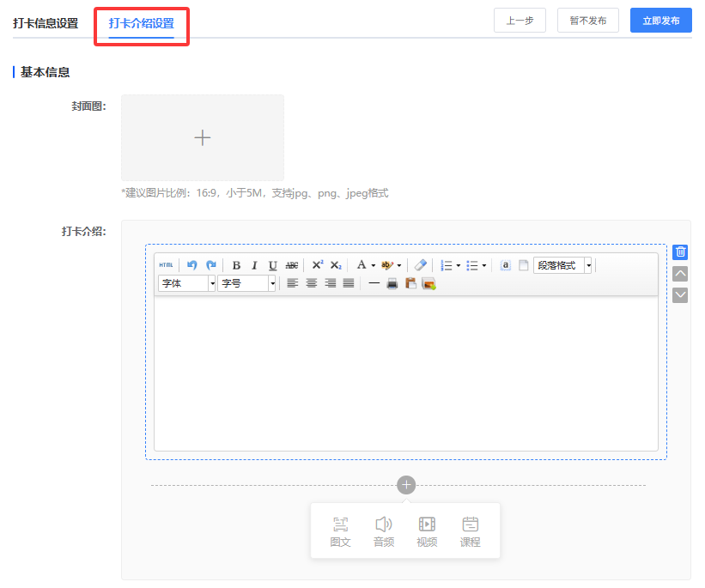Open the 段落格式 paragraph format dropdown
This screenshot has height=588, width=705.
tap(562, 265)
